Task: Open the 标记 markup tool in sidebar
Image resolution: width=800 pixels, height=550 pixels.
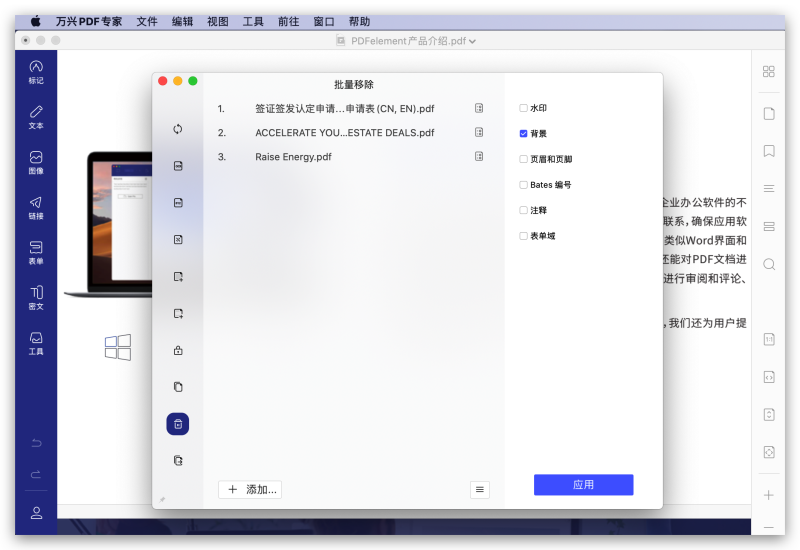Action: [x=36, y=71]
